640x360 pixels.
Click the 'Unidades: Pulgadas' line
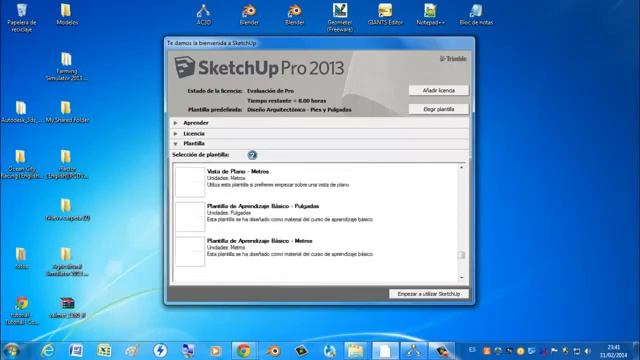point(229,213)
